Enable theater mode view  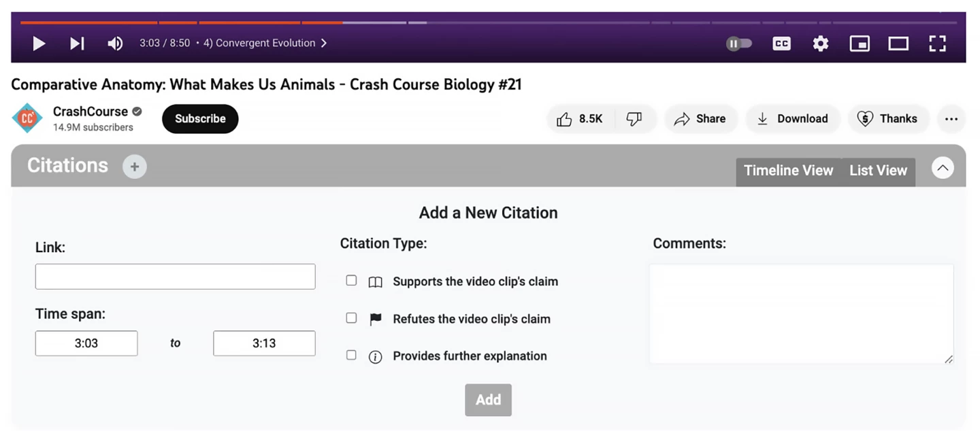(x=898, y=44)
